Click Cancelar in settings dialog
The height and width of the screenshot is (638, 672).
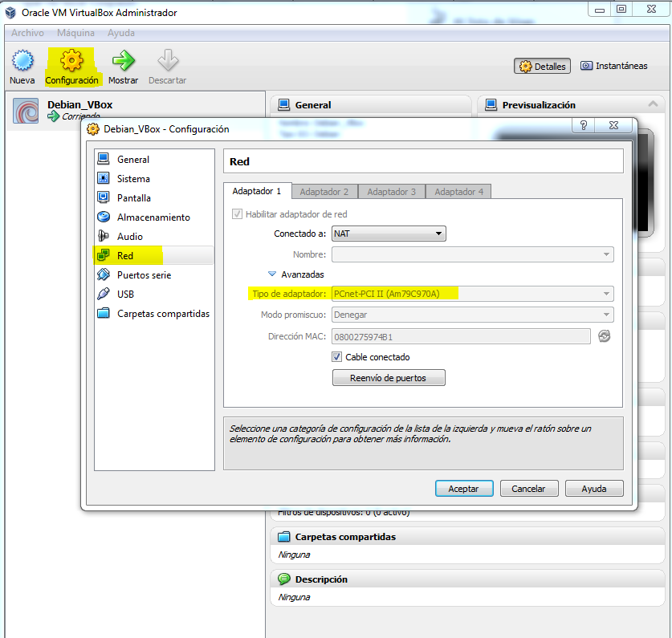pos(529,489)
